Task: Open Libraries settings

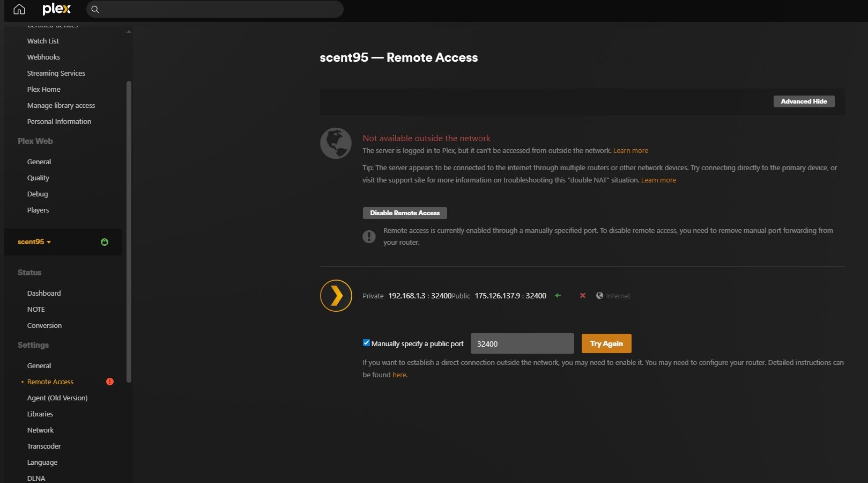Action: click(40, 414)
